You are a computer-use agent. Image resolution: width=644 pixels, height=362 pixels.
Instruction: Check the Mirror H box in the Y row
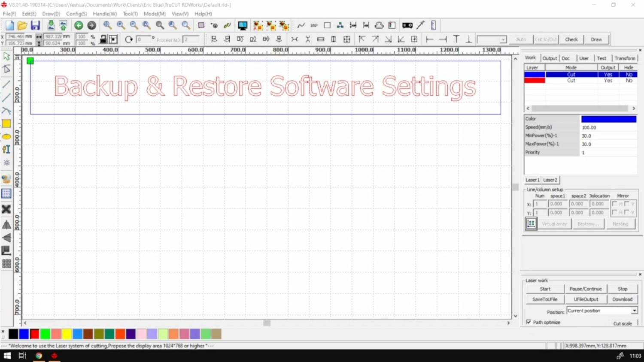click(x=614, y=212)
